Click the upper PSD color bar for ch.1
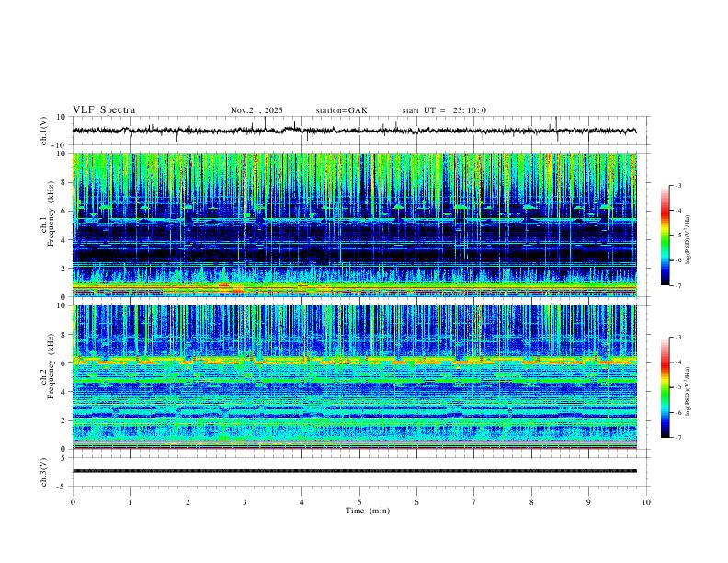 pos(665,236)
